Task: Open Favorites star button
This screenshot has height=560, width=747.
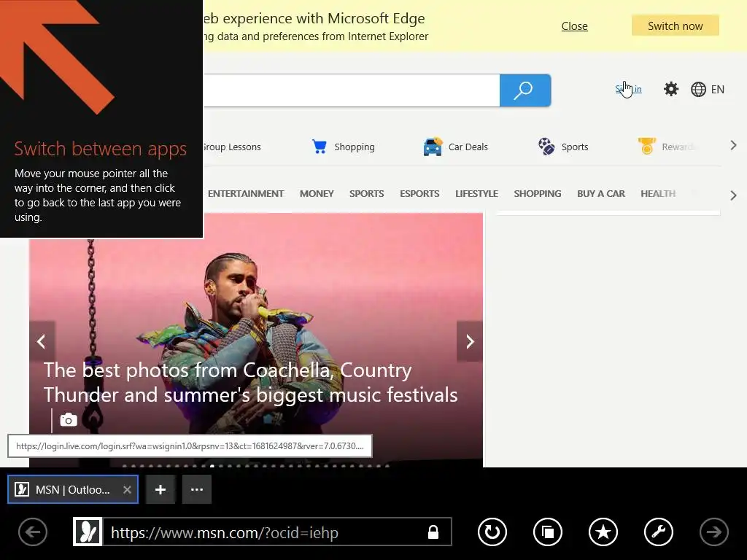Action: [603, 532]
